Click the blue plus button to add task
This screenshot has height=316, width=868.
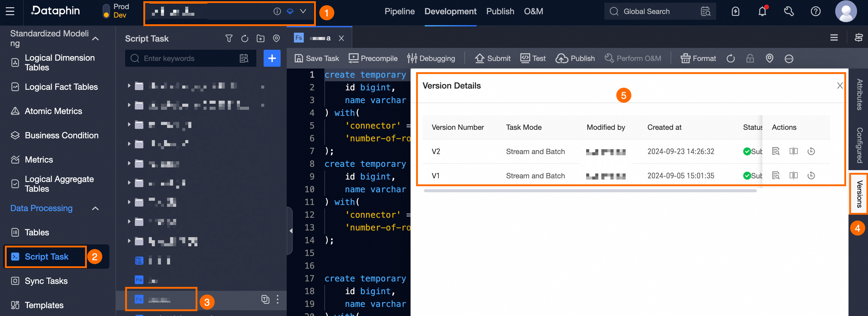(x=272, y=58)
